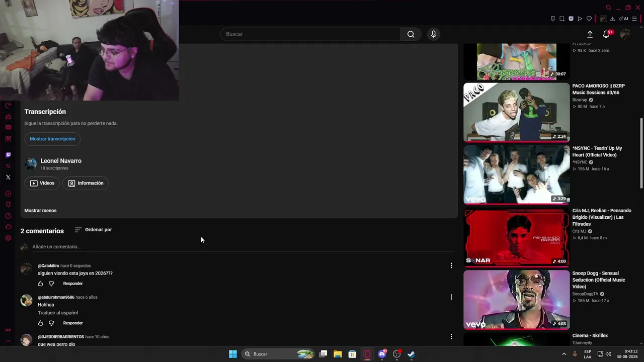Click Traducir al español link
This screenshot has width=644, height=362.
[58, 313]
